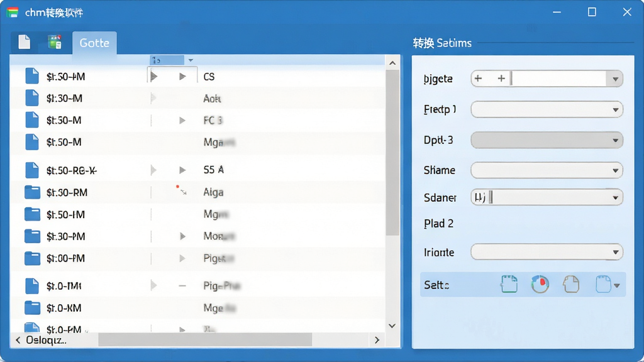Click the red-dot arrow icon in Aiga row
Screen dimensions: 644x362
181,190
